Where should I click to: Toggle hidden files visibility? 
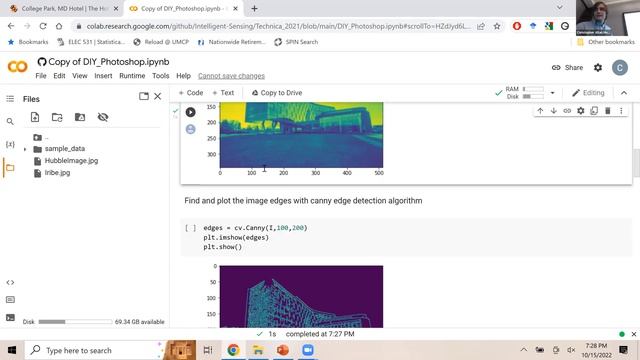pos(103,117)
